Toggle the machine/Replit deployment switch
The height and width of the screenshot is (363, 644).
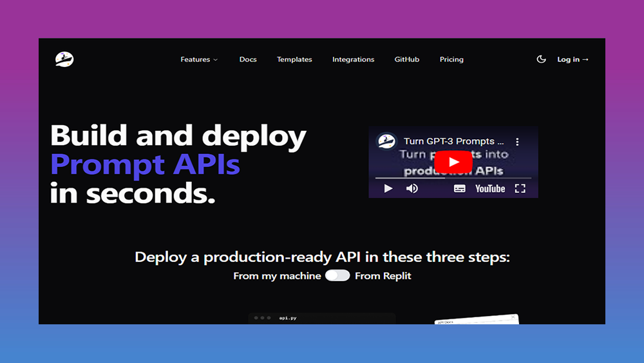(x=337, y=276)
